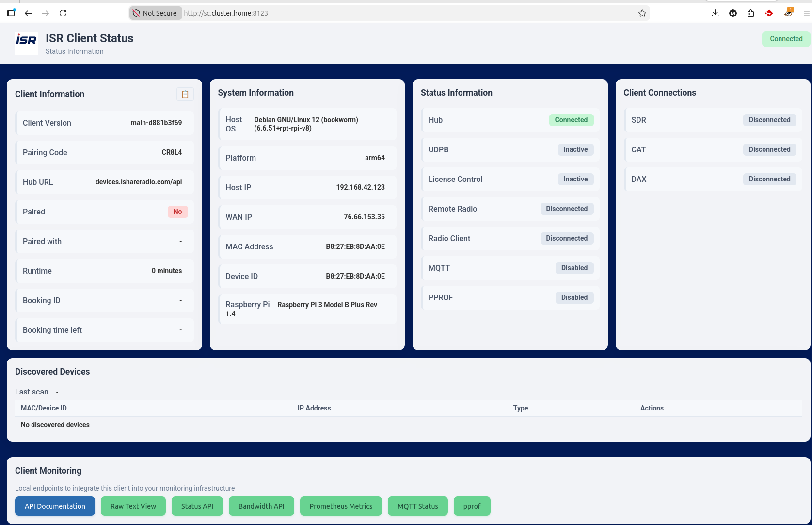Open the Prometheus Metrics endpoint
The width and height of the screenshot is (812, 525).
pos(341,506)
